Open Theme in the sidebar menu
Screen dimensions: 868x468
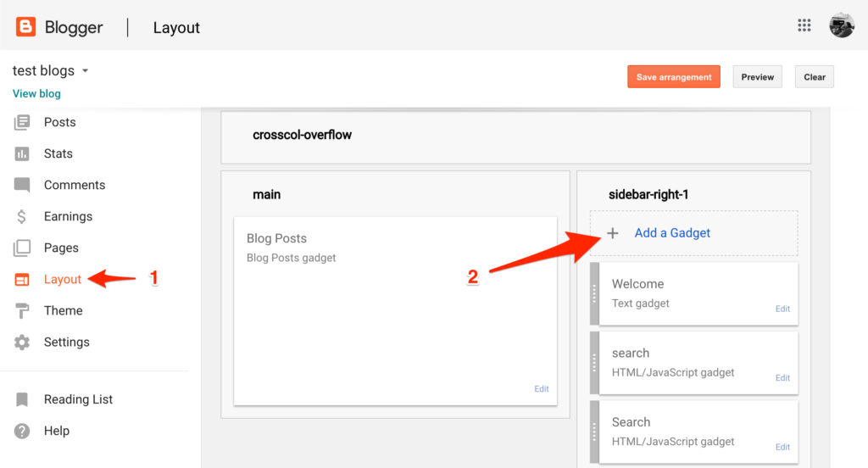63,310
